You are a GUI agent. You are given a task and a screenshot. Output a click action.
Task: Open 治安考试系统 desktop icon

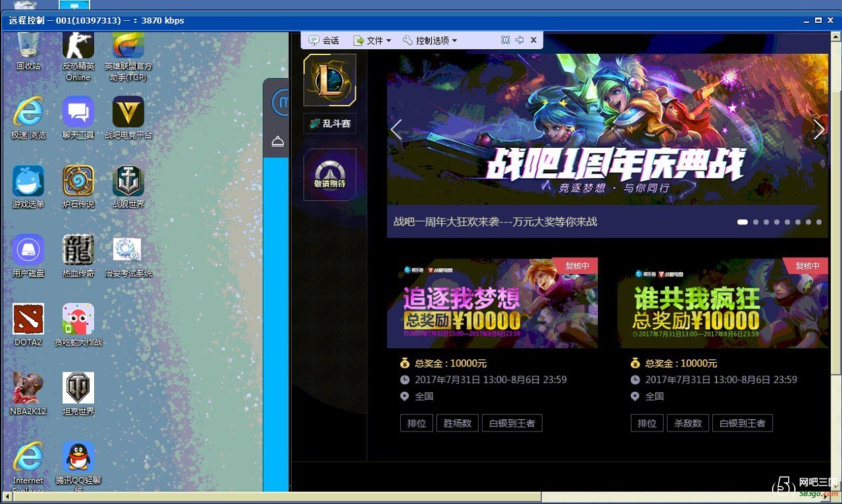click(x=128, y=256)
